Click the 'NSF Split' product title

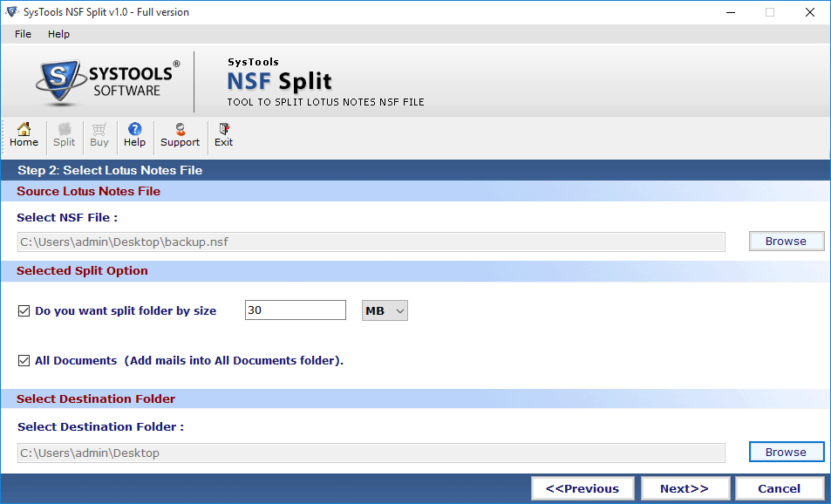click(x=279, y=81)
